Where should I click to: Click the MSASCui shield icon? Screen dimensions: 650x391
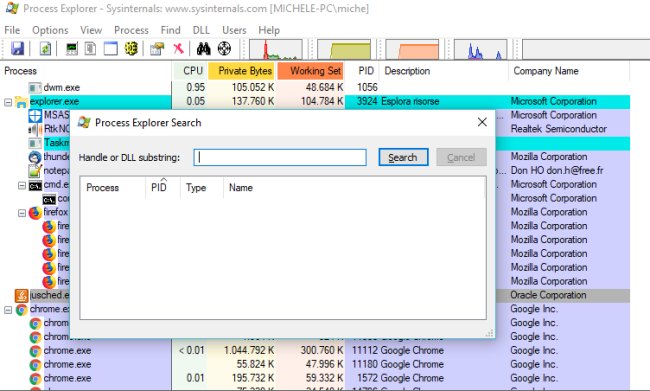(x=35, y=116)
